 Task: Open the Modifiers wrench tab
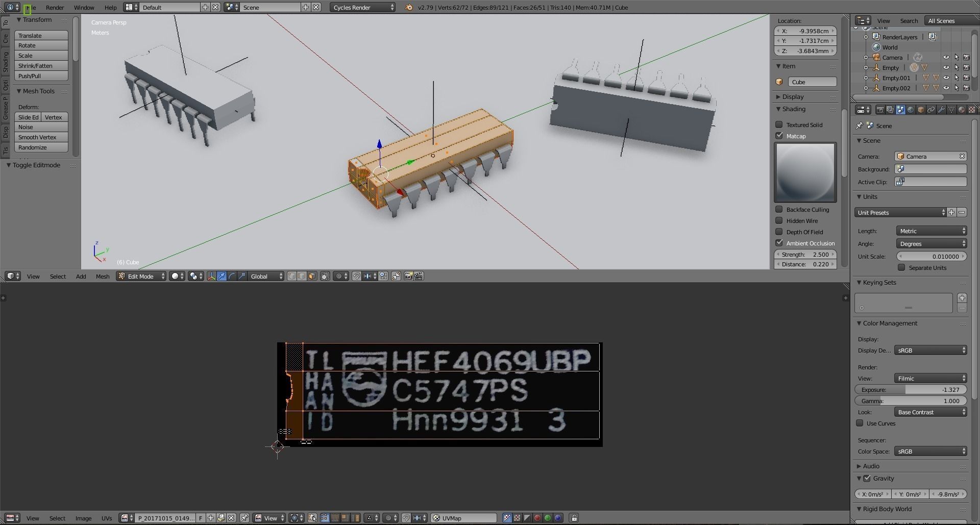(941, 110)
